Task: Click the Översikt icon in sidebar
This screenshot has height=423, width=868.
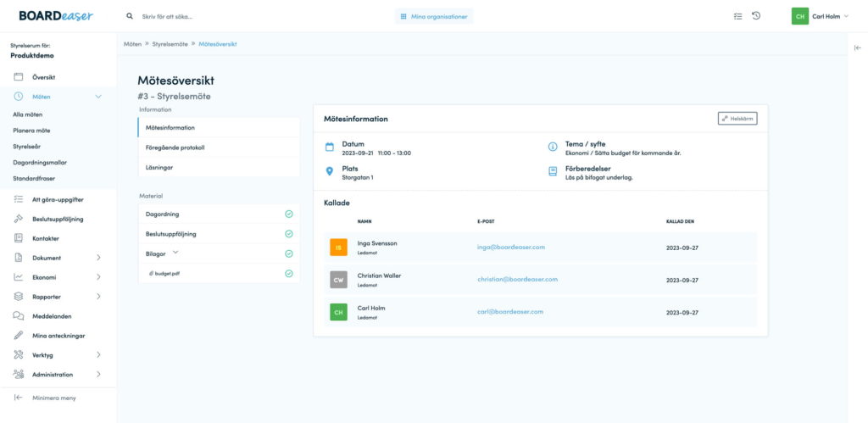Action: (x=18, y=77)
